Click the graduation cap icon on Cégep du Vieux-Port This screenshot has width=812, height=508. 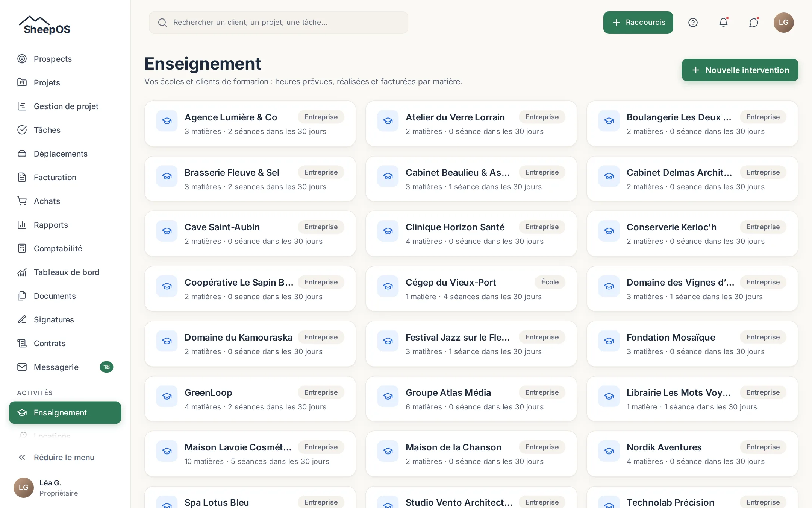coord(388,286)
